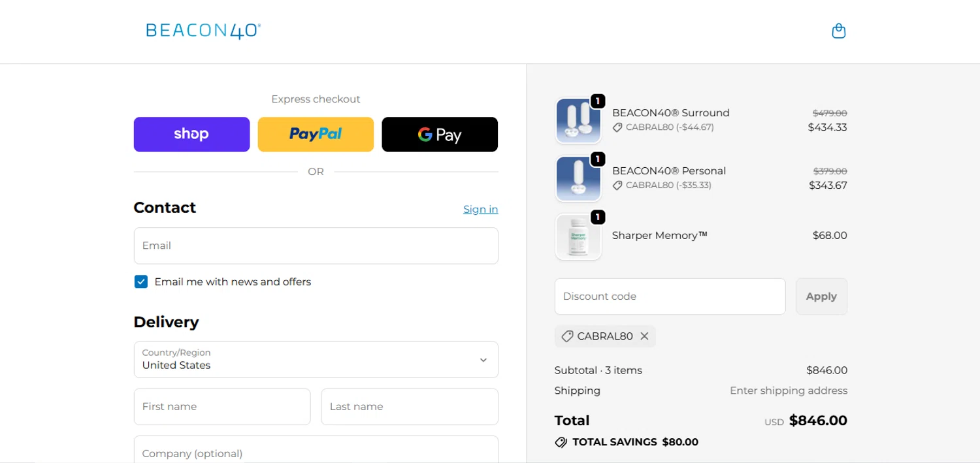Image resolution: width=980 pixels, height=463 pixels.
Task: Open the Country/Region dropdown
Action: coord(316,359)
